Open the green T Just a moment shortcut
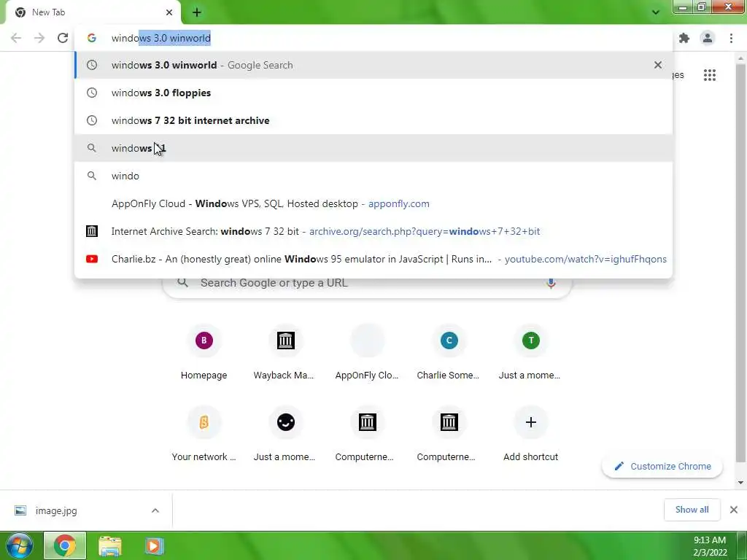This screenshot has height=560, width=747. pos(530,352)
